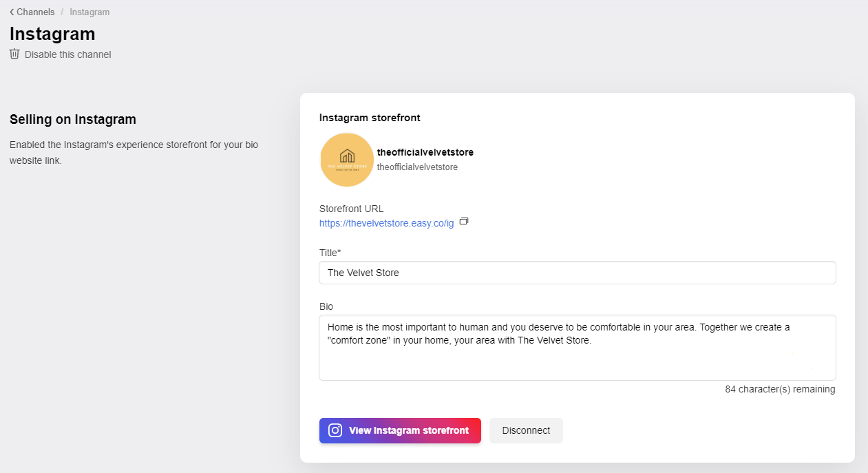Viewport: 868px width, 473px height.
Task: Click the Instagram logo icon in the button
Action: [335, 430]
